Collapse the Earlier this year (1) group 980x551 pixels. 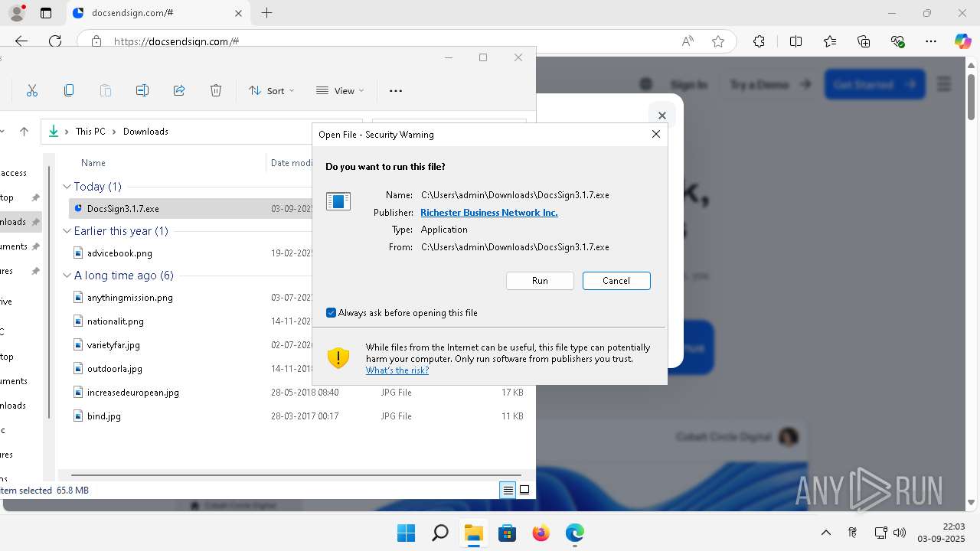click(67, 231)
